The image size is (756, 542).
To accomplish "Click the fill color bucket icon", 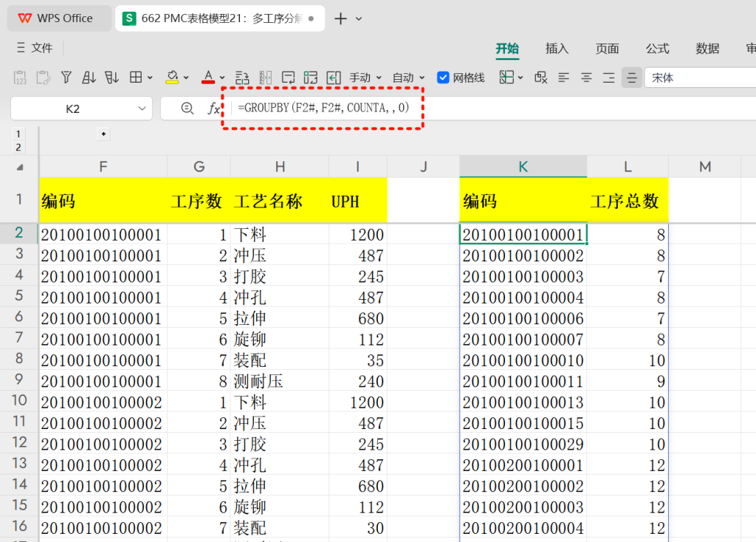I will (x=172, y=78).
